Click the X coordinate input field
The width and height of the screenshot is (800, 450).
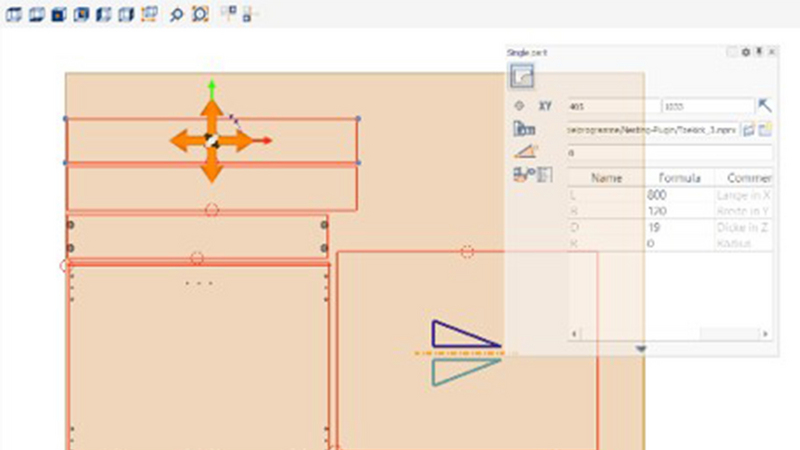[612, 106]
